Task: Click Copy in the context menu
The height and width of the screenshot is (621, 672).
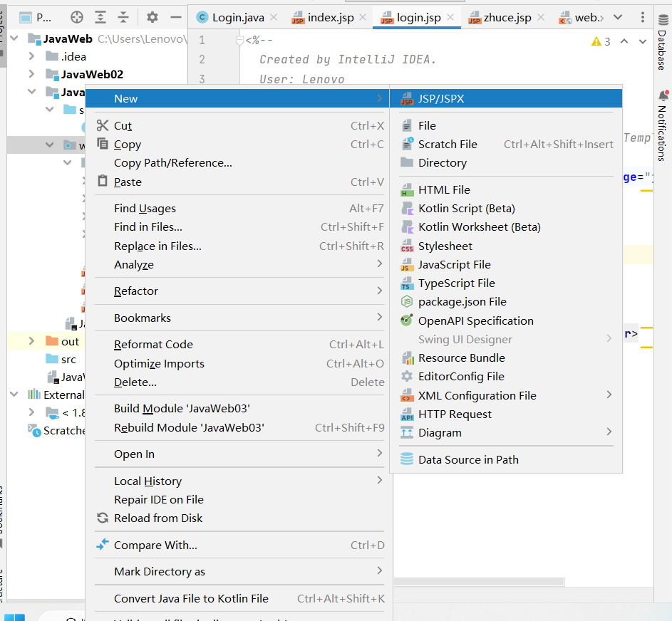Action: [x=237, y=145]
